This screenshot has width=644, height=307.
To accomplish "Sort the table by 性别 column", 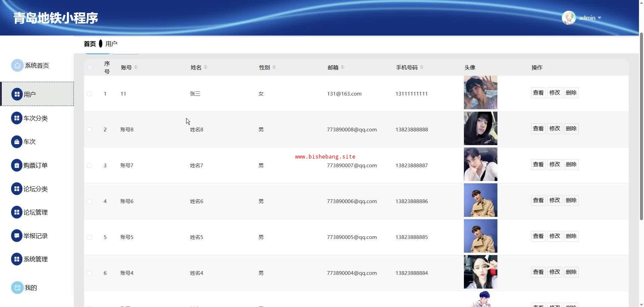I will (274, 67).
